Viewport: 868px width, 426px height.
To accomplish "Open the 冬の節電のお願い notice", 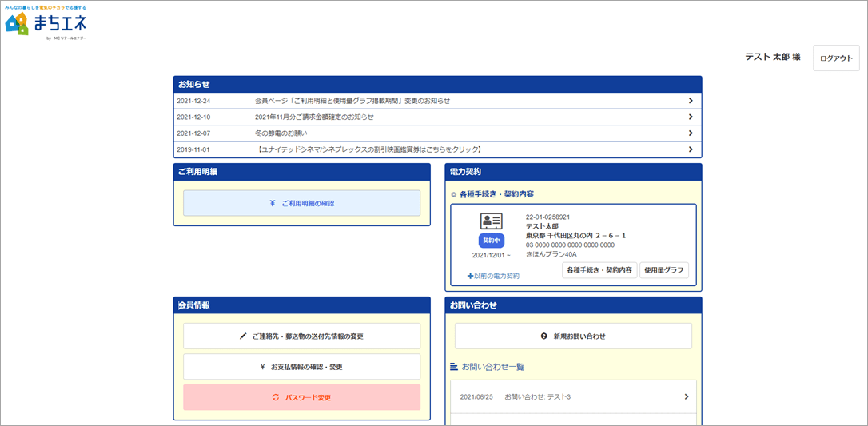I will point(281,133).
